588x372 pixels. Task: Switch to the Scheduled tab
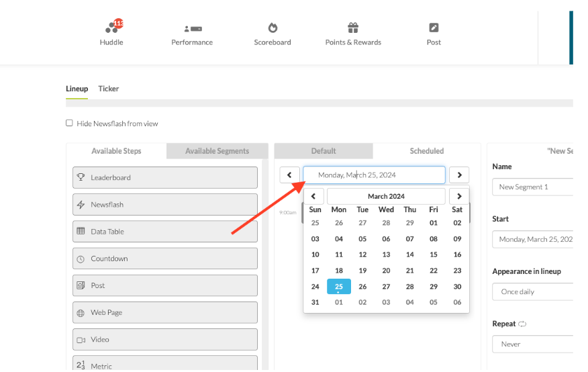(x=427, y=151)
